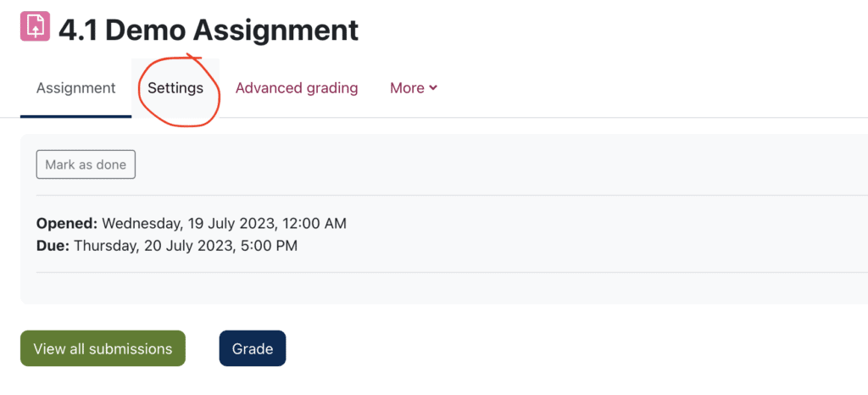
Task: Select the Assignment tab
Action: click(x=75, y=88)
